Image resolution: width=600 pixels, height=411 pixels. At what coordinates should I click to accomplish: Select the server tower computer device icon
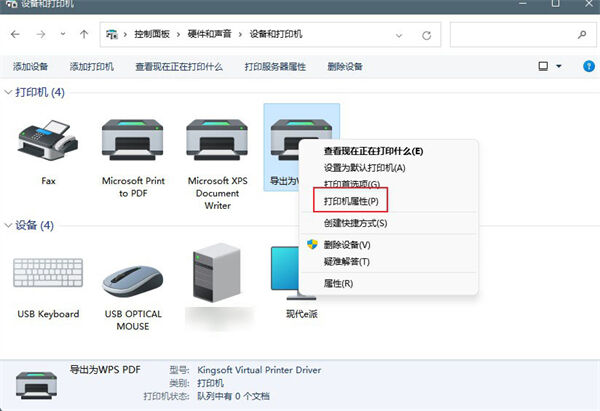point(217,272)
